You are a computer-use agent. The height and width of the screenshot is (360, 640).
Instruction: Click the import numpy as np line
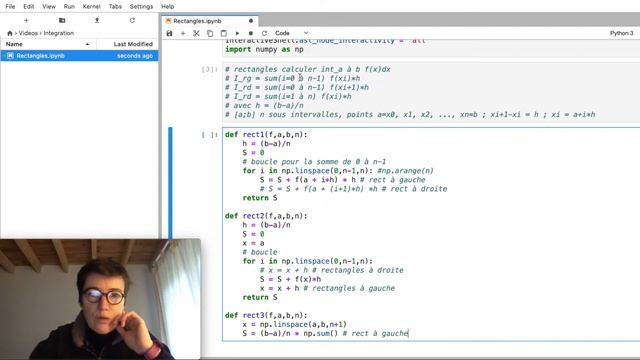point(264,49)
